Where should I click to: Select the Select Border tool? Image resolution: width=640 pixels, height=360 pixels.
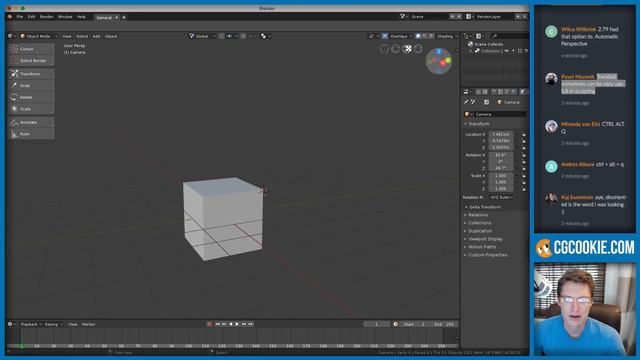click(x=31, y=60)
